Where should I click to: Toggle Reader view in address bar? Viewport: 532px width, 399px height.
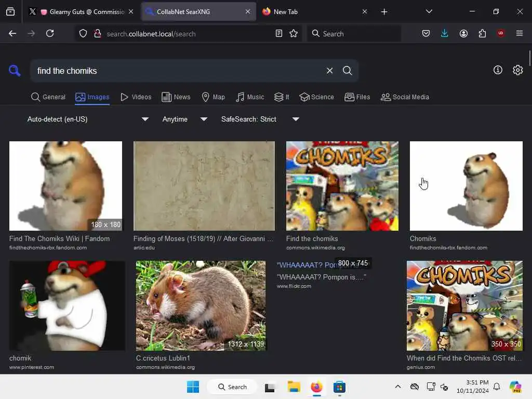click(279, 33)
